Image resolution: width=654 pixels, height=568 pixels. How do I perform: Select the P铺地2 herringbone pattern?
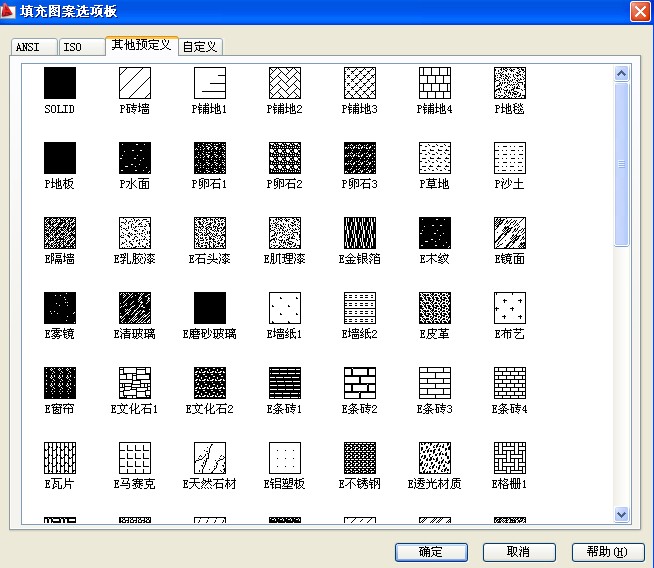pos(285,83)
